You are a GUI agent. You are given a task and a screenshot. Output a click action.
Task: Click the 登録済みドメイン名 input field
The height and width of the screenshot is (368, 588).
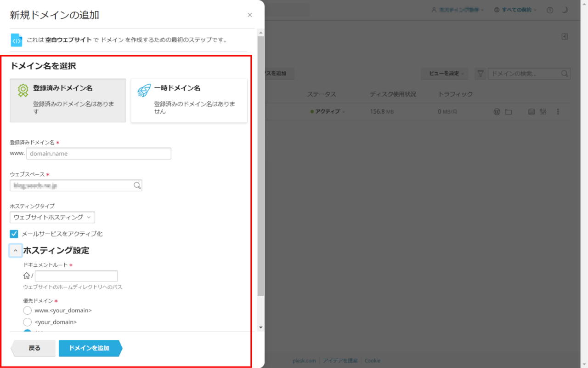click(99, 153)
